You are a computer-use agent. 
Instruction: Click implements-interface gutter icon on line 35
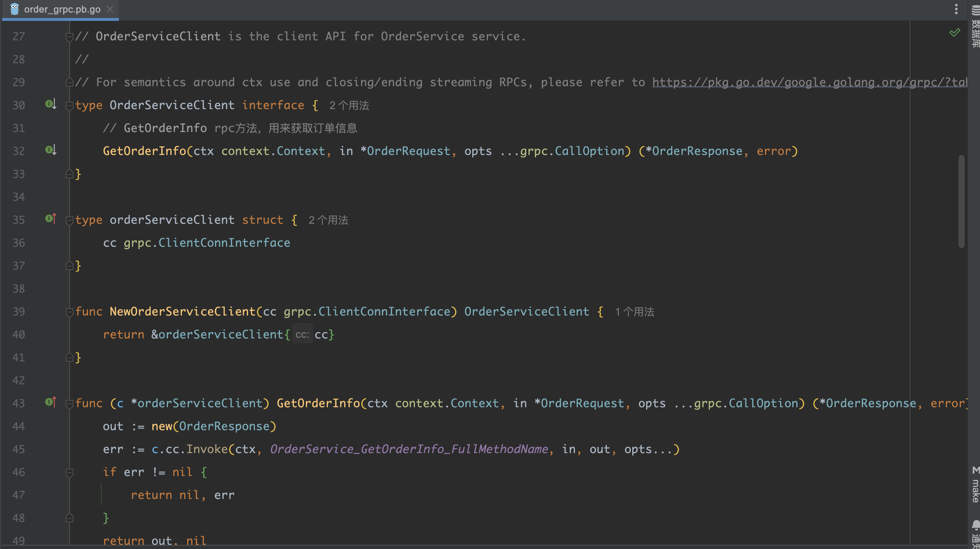point(50,219)
